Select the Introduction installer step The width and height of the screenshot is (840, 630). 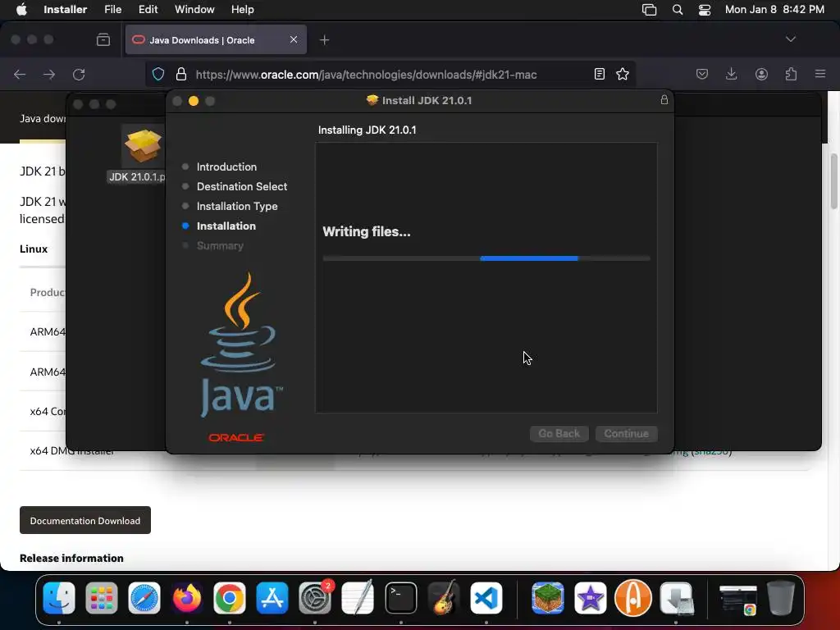tap(226, 167)
